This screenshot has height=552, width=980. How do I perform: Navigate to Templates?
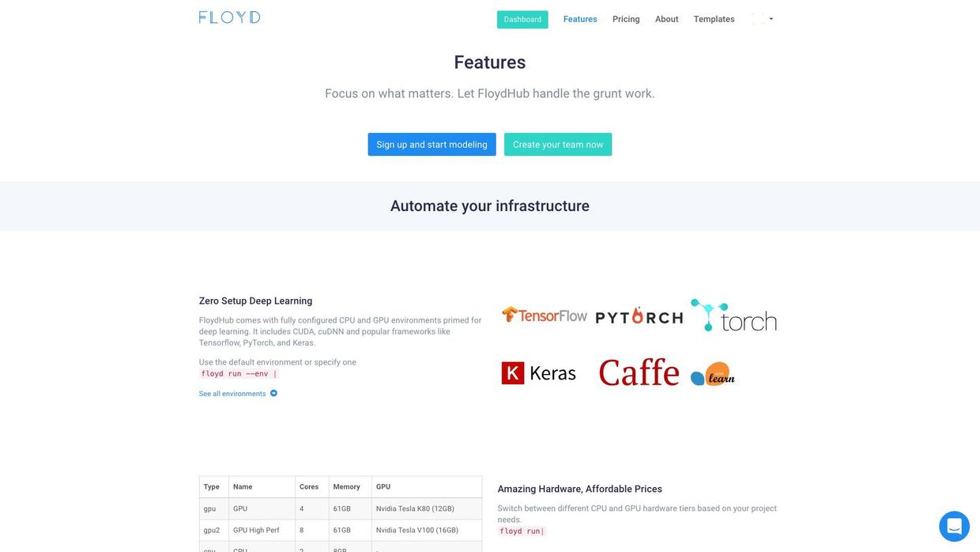click(714, 19)
